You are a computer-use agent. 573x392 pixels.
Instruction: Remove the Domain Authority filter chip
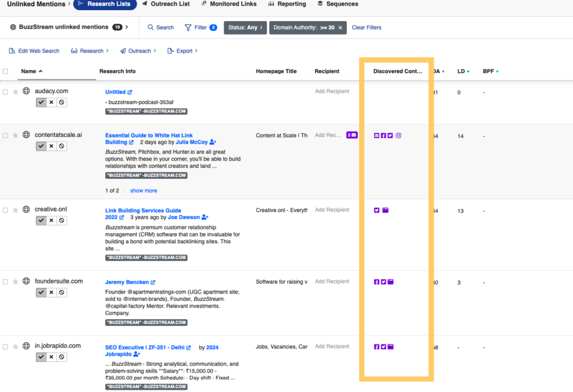[x=340, y=27]
